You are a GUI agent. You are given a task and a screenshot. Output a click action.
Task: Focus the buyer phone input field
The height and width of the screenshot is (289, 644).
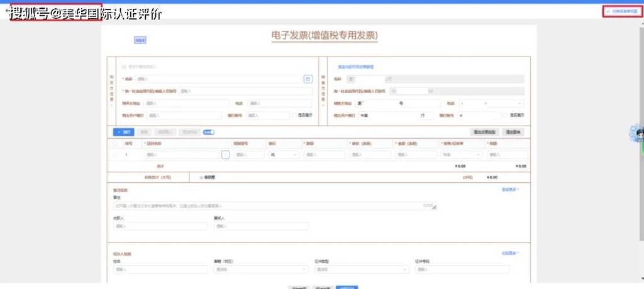280,104
